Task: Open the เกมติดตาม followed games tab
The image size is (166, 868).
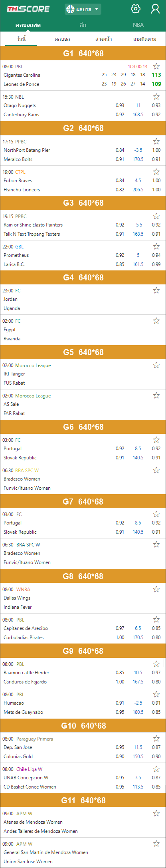Action: coord(144,39)
